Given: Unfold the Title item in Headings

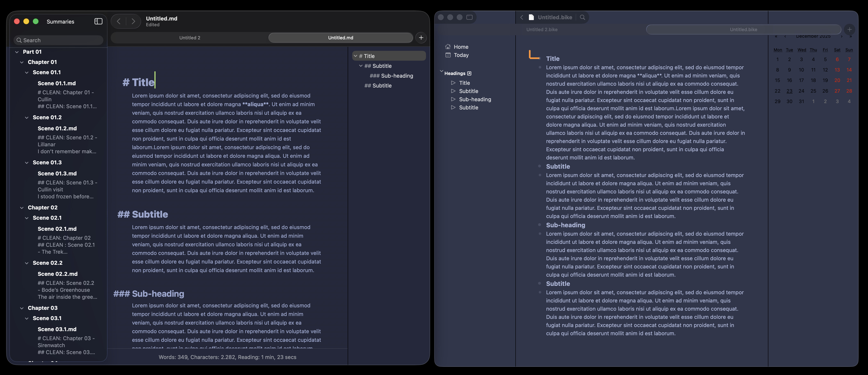Looking at the screenshot, I should pos(453,83).
